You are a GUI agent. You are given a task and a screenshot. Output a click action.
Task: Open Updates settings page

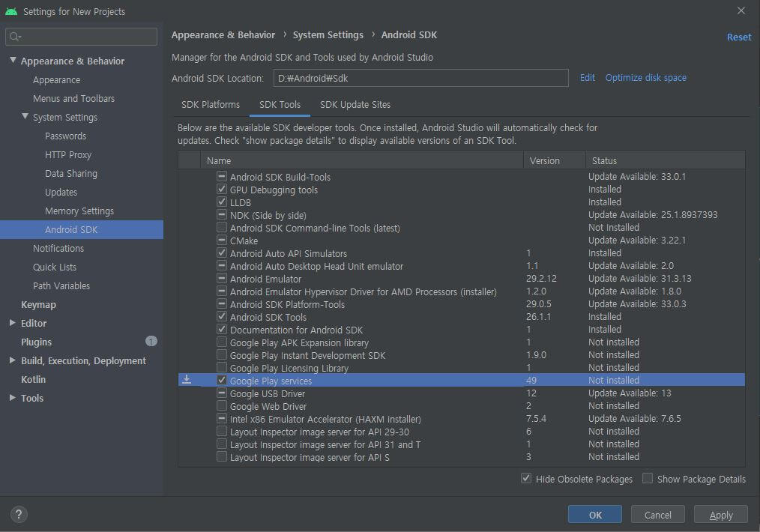[x=61, y=193]
